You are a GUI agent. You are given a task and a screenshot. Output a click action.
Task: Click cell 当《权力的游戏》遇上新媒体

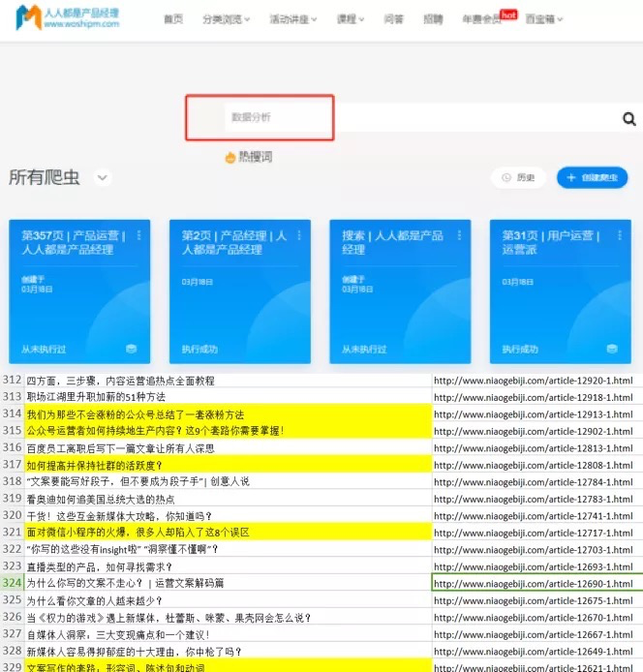[x=228, y=618]
